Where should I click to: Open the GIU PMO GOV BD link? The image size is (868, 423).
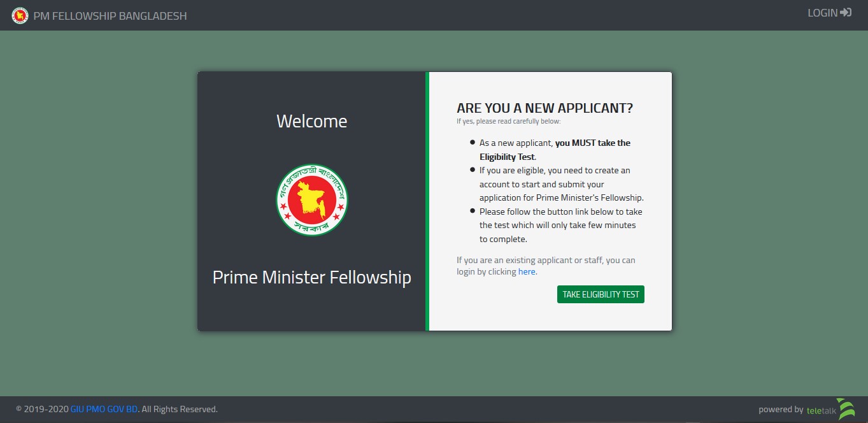tap(104, 409)
